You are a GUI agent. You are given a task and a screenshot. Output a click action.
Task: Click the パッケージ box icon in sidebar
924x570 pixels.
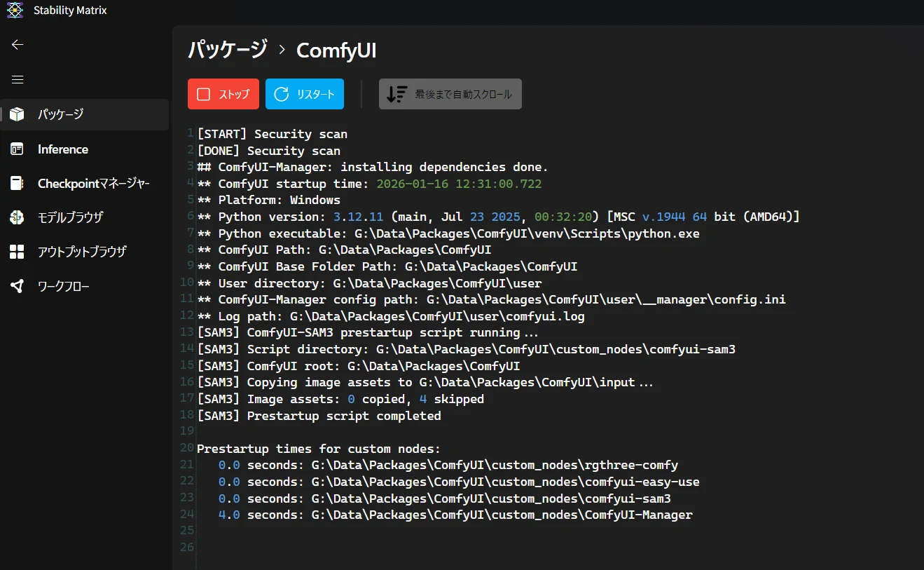click(17, 114)
